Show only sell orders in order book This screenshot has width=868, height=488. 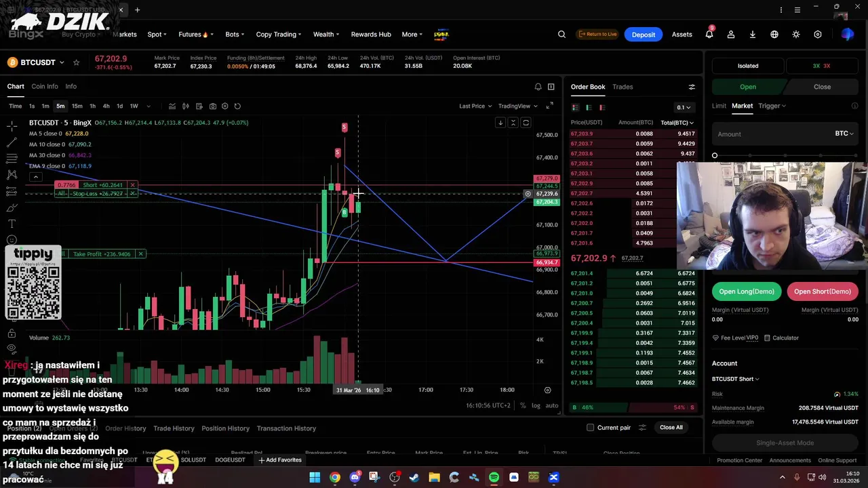[x=602, y=107]
